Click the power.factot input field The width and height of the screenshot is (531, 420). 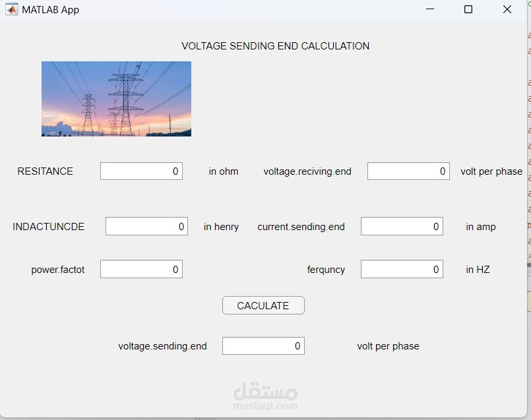pyautogui.click(x=141, y=269)
